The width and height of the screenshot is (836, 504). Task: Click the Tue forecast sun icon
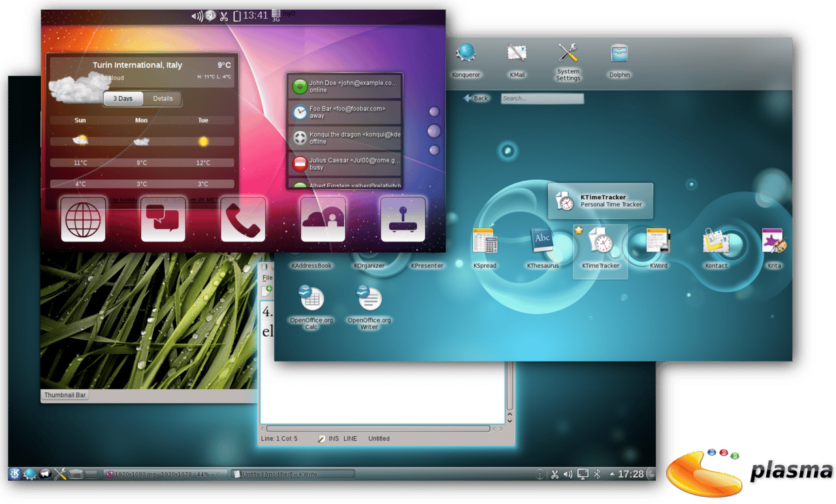(203, 141)
